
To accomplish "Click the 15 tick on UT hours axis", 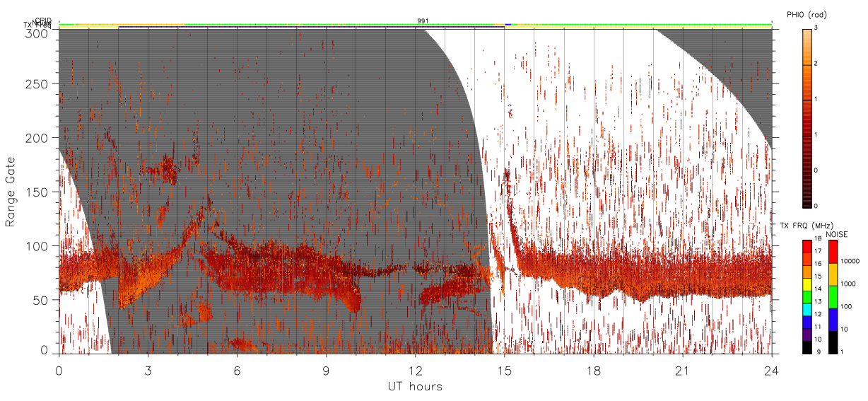I will tap(504, 370).
